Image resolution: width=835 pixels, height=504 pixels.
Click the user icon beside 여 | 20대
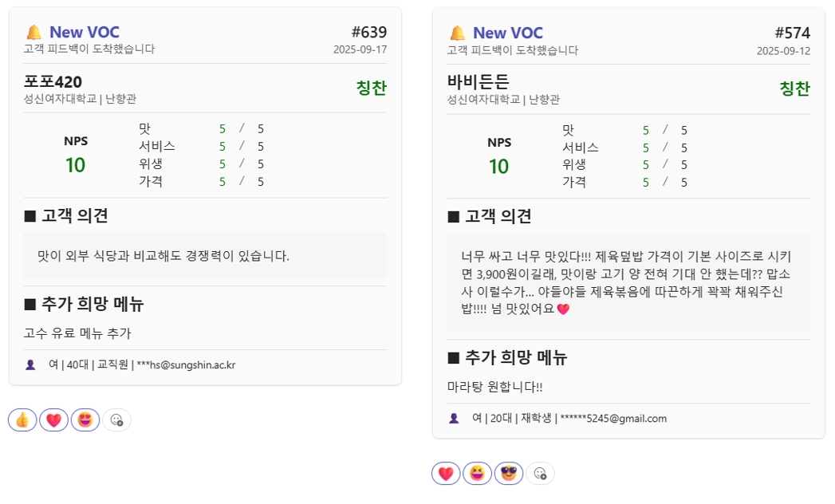click(454, 419)
